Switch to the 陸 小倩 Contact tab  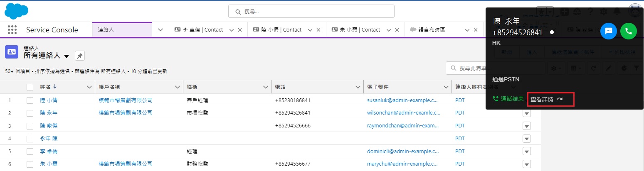coord(281,30)
